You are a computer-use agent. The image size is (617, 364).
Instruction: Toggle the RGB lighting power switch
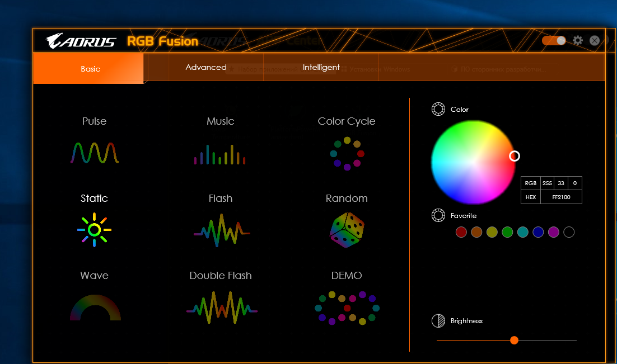554,40
